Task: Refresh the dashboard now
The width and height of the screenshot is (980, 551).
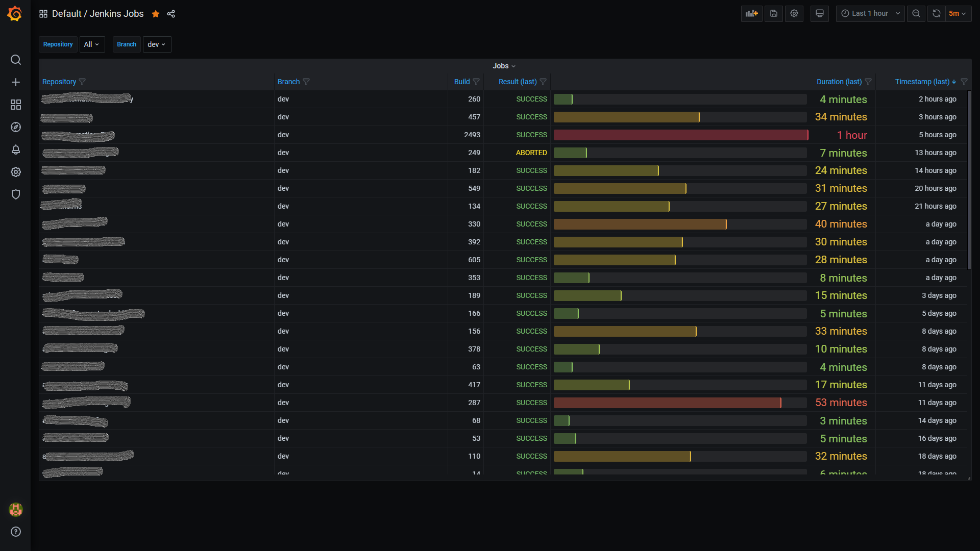Action: 937,14
